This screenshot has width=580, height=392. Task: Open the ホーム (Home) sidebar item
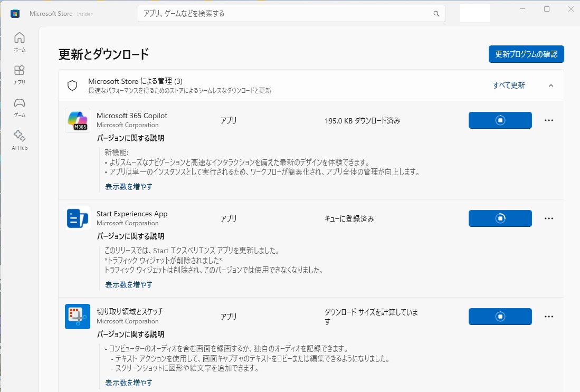(x=20, y=42)
